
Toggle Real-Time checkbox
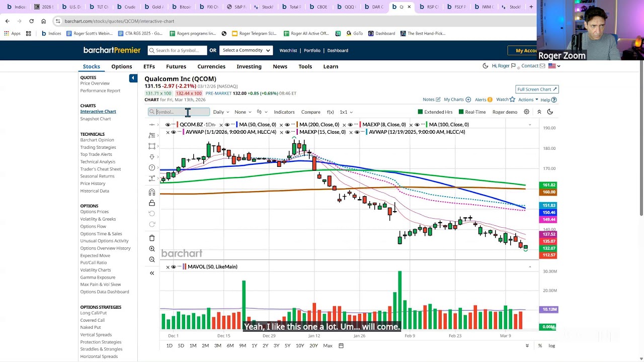(x=461, y=112)
